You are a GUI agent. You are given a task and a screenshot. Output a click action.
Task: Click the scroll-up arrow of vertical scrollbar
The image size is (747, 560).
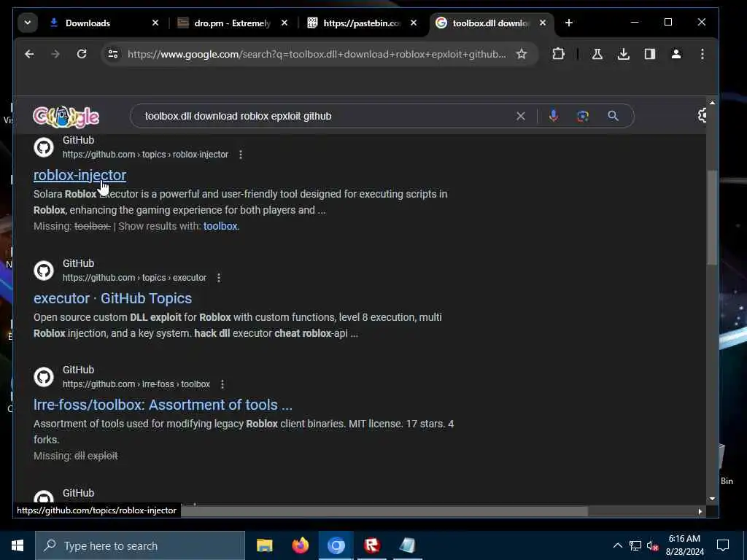point(712,103)
